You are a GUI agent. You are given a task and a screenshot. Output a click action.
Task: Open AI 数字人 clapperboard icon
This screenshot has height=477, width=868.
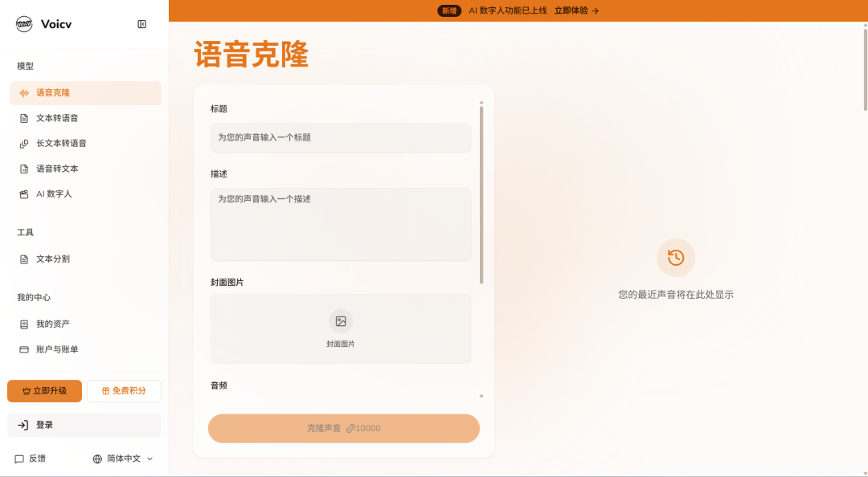(x=24, y=194)
